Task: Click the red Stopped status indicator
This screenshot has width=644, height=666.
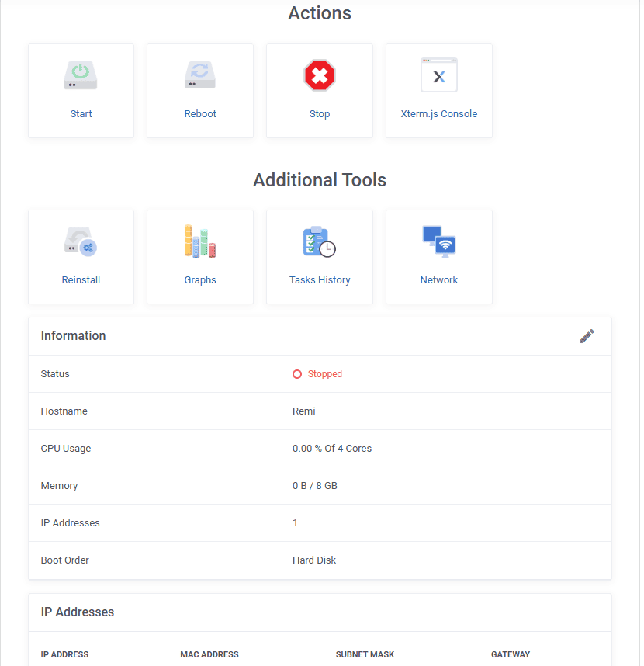Action: (x=317, y=374)
